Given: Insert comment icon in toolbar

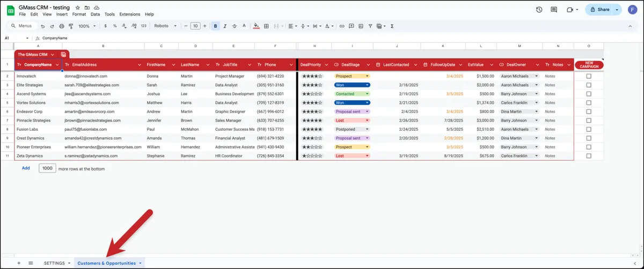Looking at the screenshot, I should [351, 26].
